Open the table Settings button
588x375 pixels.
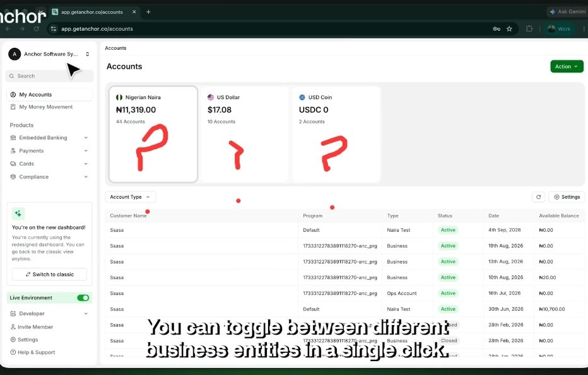[x=567, y=197]
